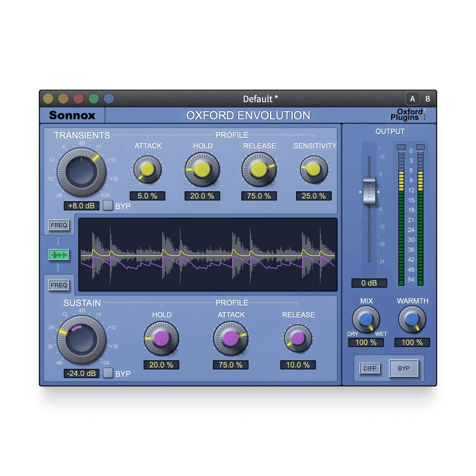
Task: Click the Transients Sensitivity knob
Action: (x=313, y=170)
